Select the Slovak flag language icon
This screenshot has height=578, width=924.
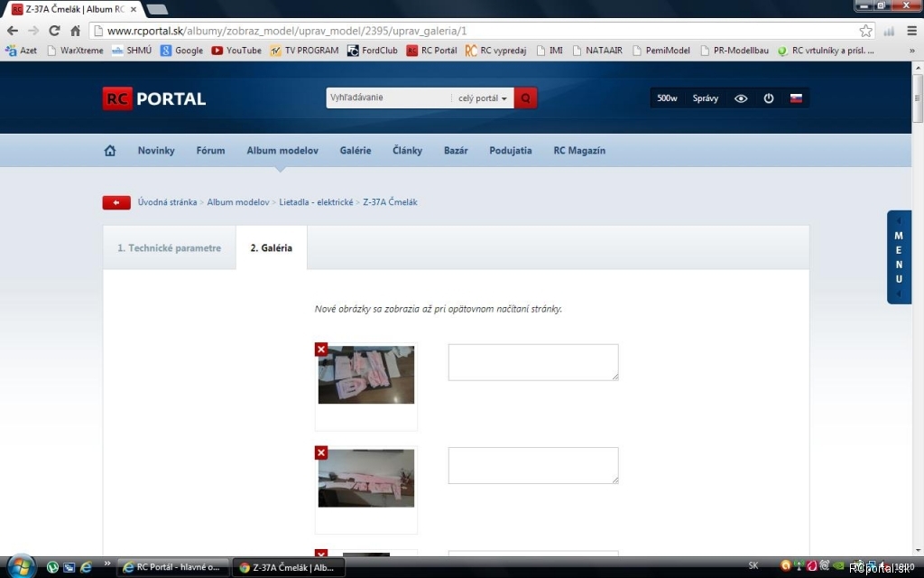(796, 98)
